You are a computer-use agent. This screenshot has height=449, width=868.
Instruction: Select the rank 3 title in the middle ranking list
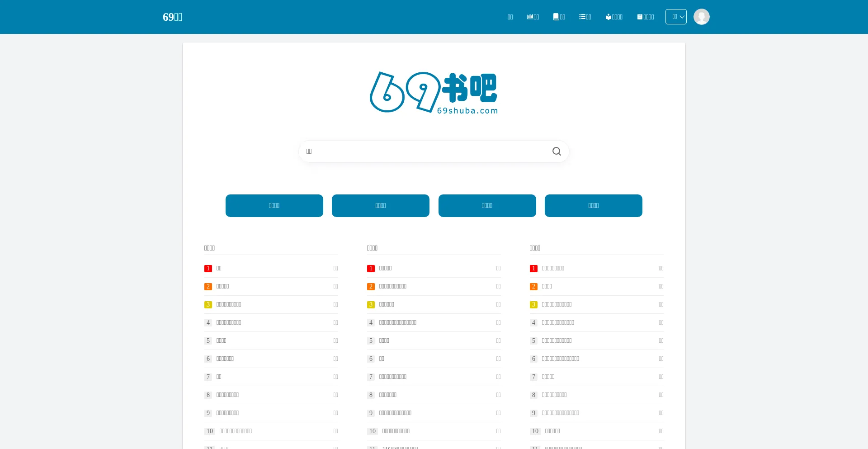[x=387, y=304]
